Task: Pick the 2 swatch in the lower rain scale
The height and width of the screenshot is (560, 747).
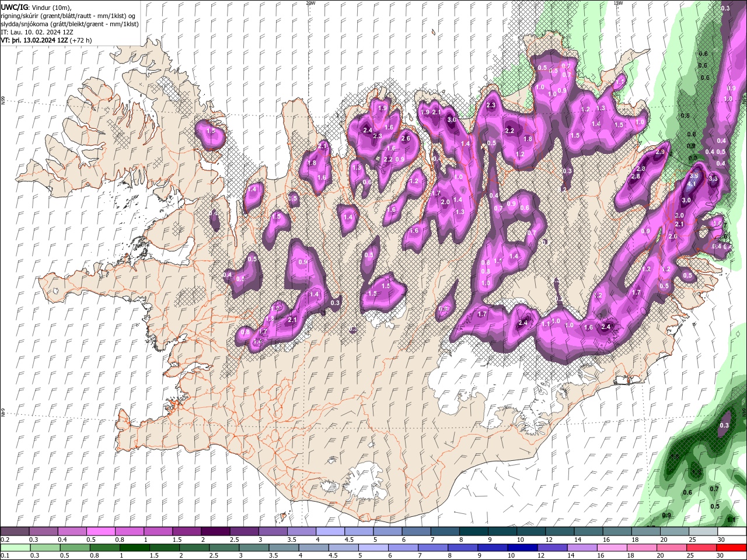Action: pos(194,547)
